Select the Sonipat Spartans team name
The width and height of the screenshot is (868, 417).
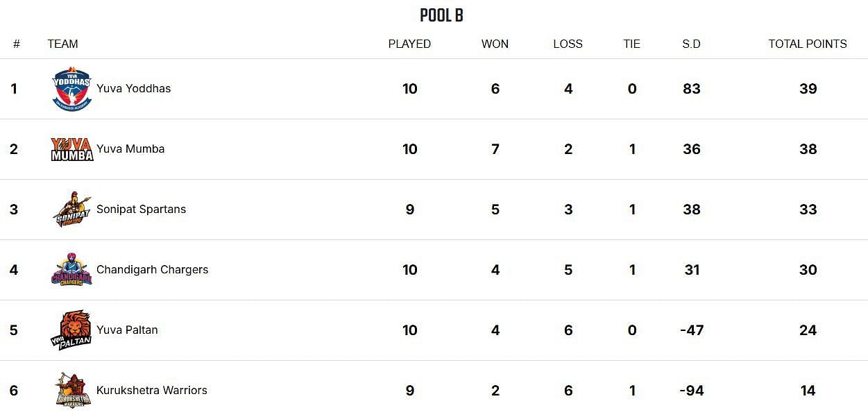[x=141, y=210]
